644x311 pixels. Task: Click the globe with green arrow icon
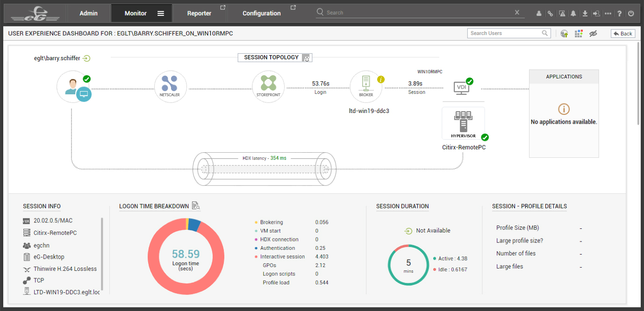(565, 34)
